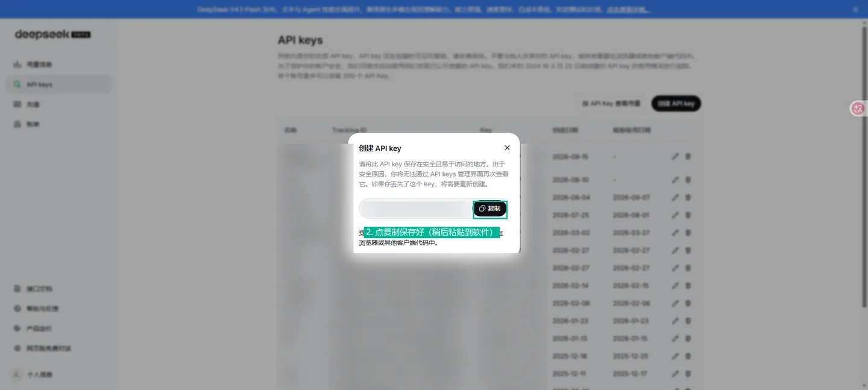Click the 创建 API key dialog title
The width and height of the screenshot is (868, 390).
[x=380, y=148]
